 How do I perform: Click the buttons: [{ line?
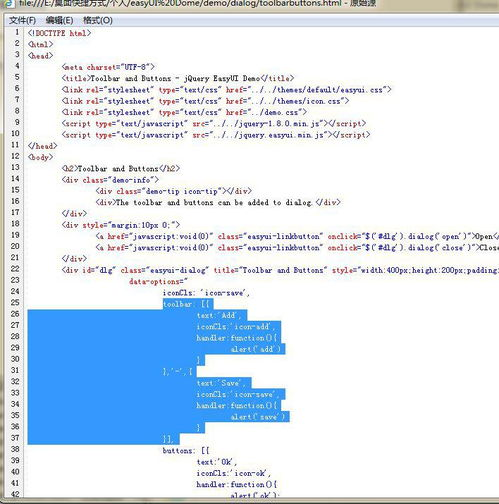[x=186, y=451]
